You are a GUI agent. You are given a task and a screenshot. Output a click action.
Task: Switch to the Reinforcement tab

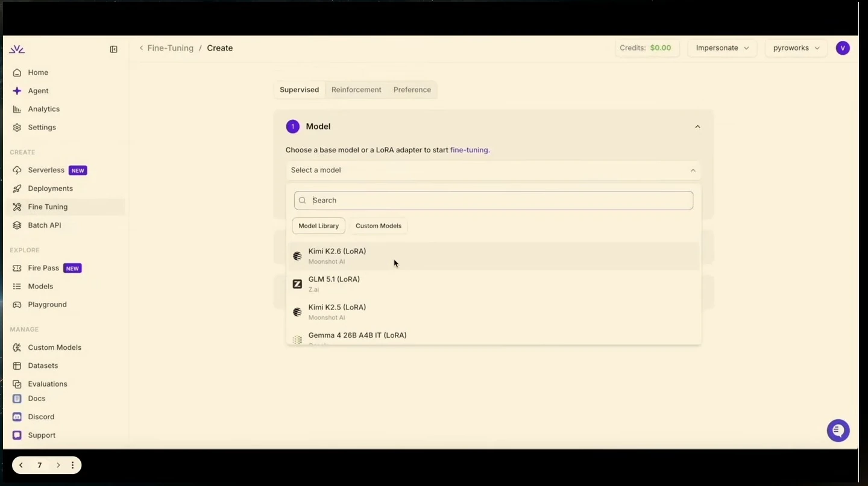point(356,90)
